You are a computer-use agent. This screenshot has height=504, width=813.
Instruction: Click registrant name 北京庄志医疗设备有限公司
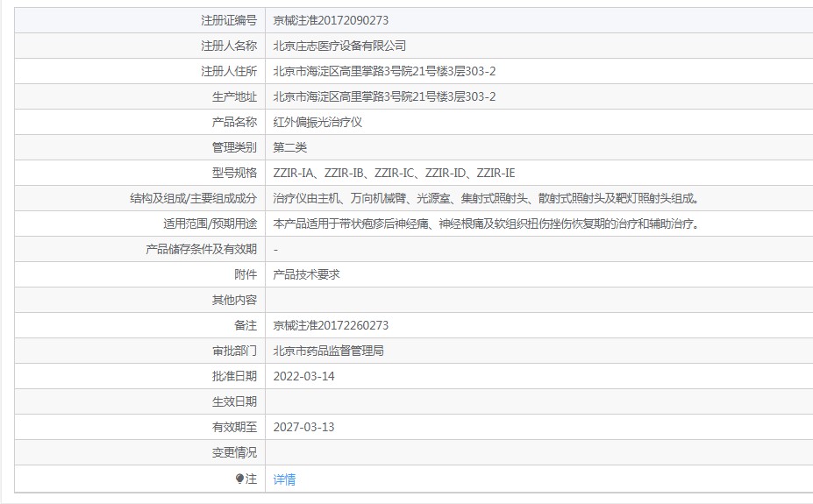coord(339,46)
